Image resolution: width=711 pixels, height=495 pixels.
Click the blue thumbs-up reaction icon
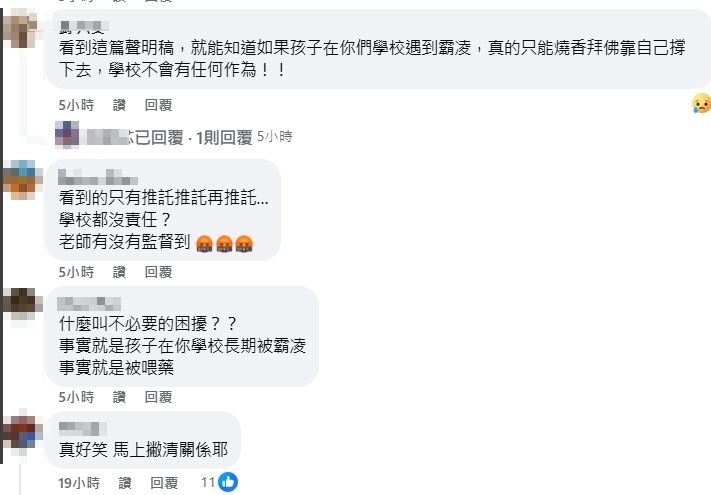pos(228,482)
